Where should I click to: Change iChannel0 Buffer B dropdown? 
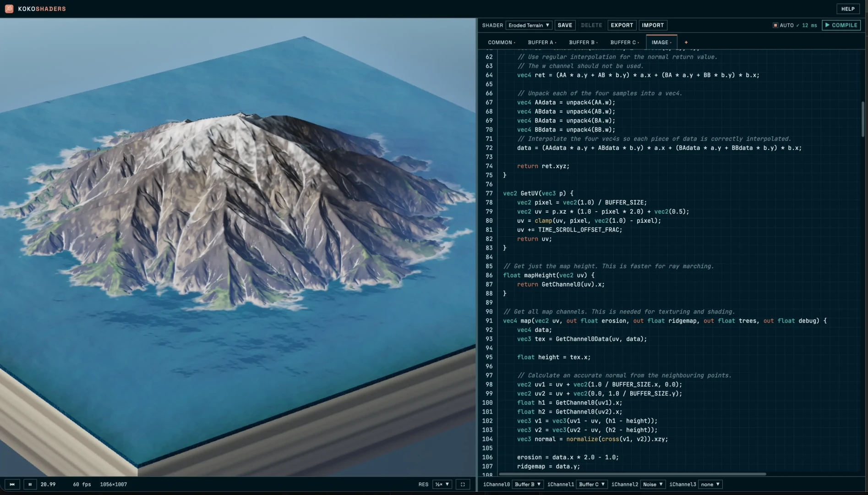point(528,484)
